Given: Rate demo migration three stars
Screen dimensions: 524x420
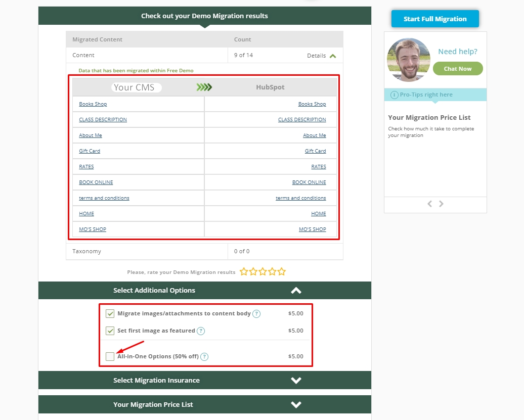Looking at the screenshot, I should click(263, 271).
